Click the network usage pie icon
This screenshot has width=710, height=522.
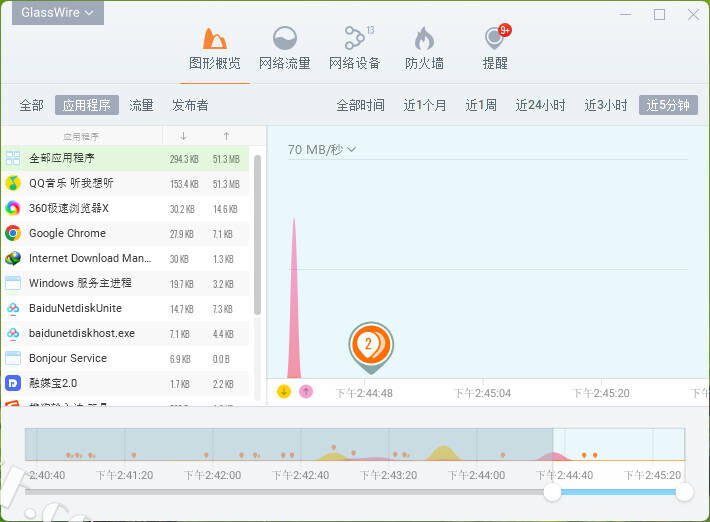(284, 38)
